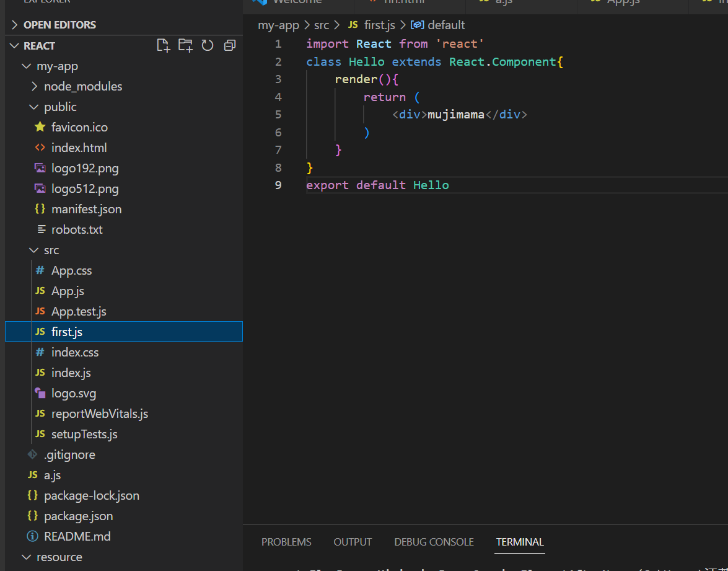The width and height of the screenshot is (728, 571).
Task: Click the default symbol breadcrumb
Action: (x=445, y=25)
